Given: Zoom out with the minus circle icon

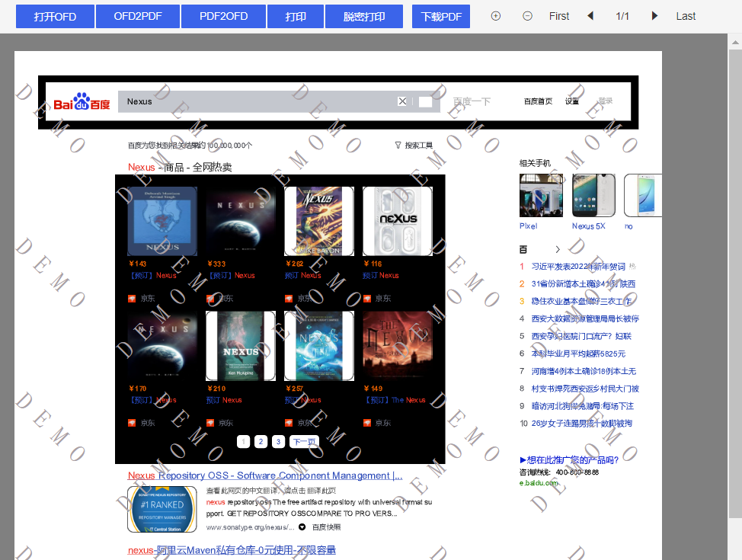Looking at the screenshot, I should click(x=527, y=16).
